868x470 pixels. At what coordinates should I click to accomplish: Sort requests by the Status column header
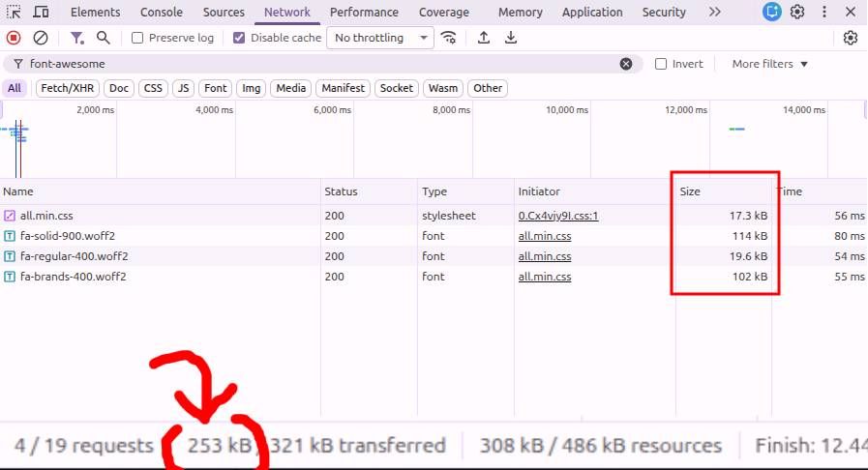369,191
